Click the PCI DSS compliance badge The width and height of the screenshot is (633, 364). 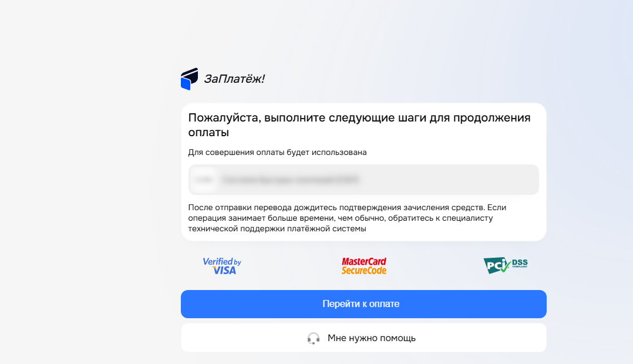click(x=505, y=265)
